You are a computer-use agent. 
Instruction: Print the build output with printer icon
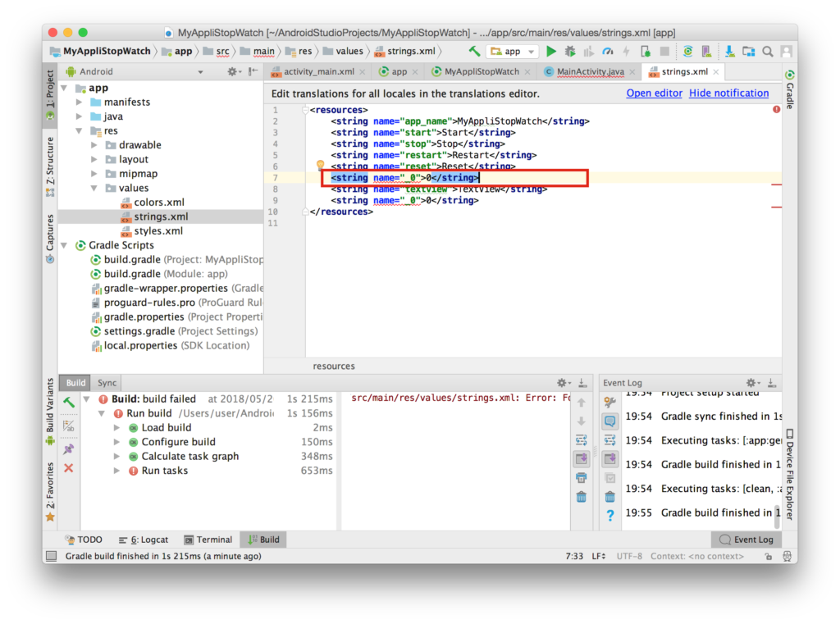[582, 477]
